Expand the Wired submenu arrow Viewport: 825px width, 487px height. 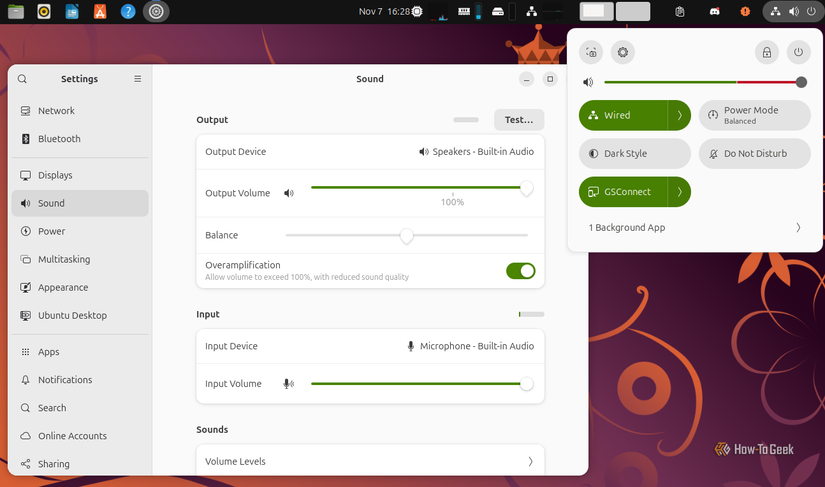pyautogui.click(x=679, y=115)
